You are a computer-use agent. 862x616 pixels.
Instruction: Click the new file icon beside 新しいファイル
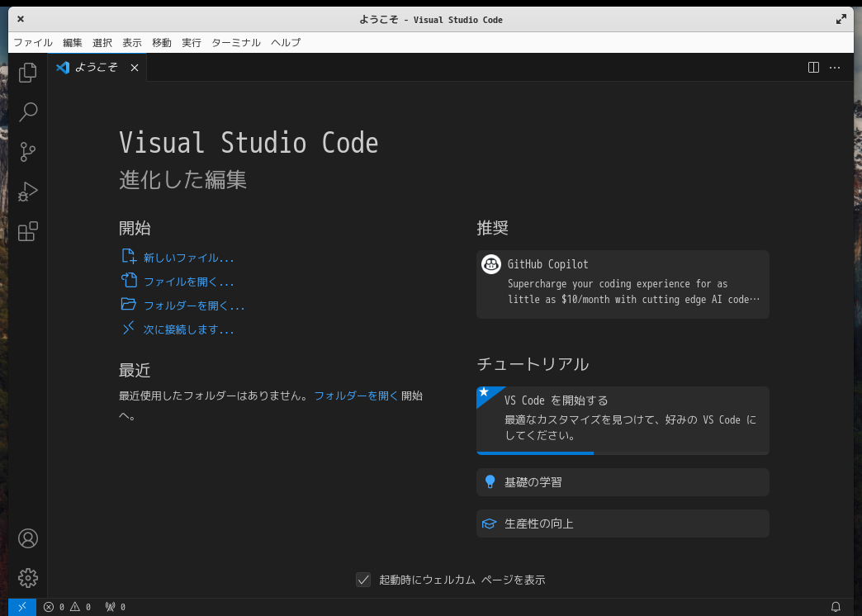pyautogui.click(x=129, y=256)
